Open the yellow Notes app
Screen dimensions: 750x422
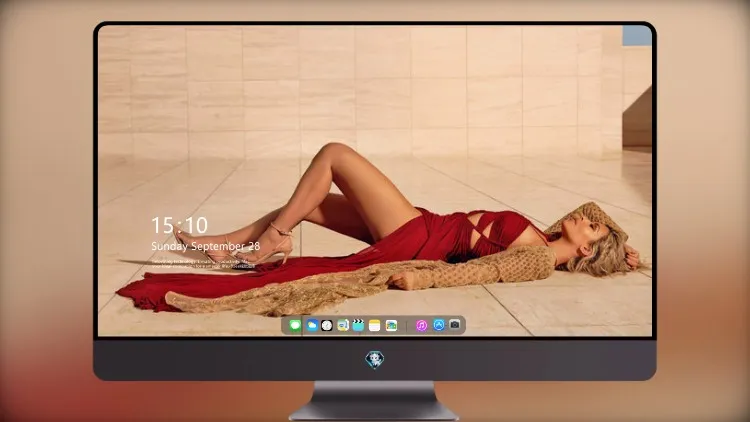pos(375,325)
